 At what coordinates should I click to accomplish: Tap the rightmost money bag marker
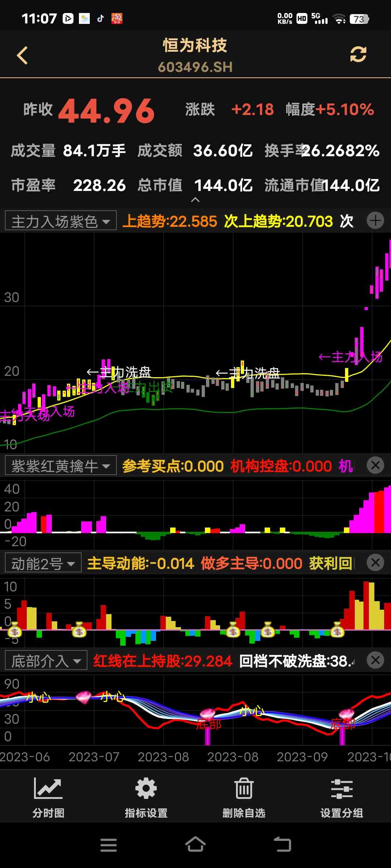[337, 630]
